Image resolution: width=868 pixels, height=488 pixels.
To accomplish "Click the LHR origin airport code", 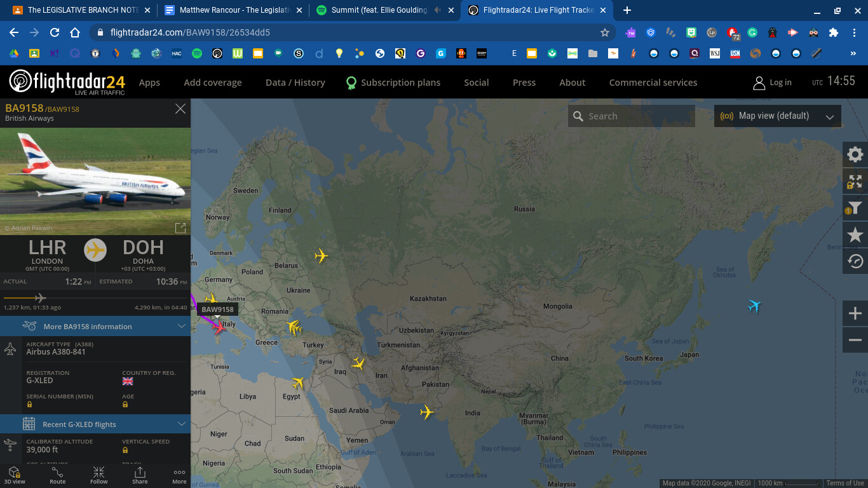I will click(48, 247).
